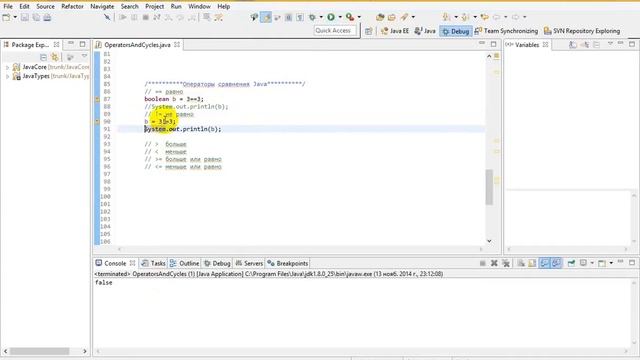
Task: Click Collapse All in Package Explorer
Action: (x=43, y=57)
